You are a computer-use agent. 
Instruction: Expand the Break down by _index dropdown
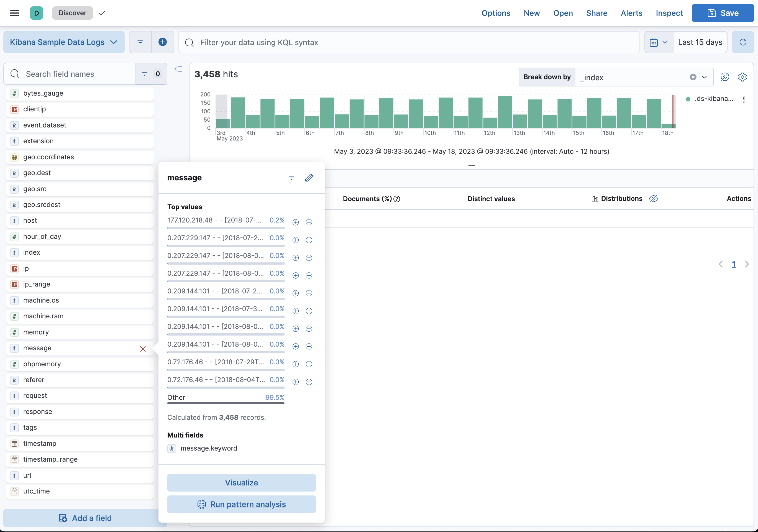click(x=704, y=77)
